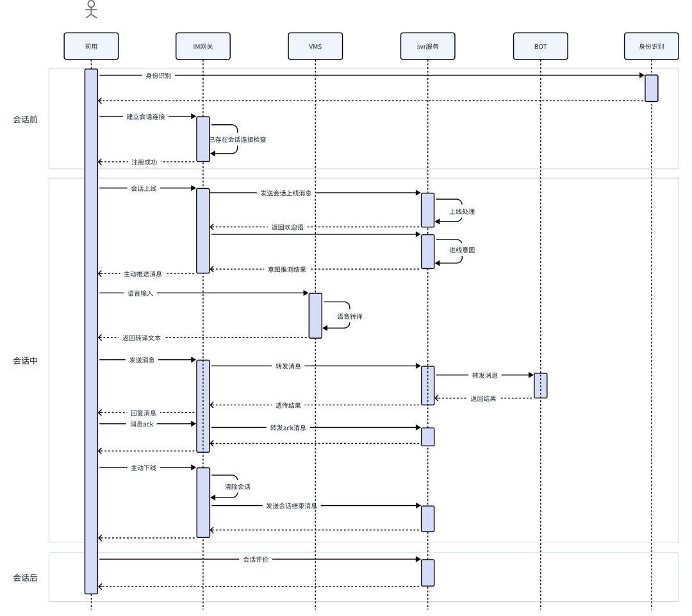Click the 转发ack消息 label

[288, 428]
